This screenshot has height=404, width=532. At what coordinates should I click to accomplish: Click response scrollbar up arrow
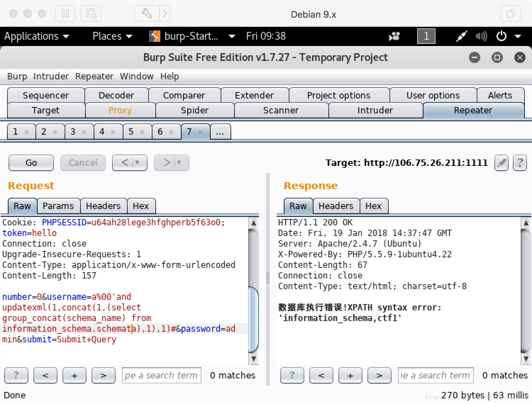526,223
